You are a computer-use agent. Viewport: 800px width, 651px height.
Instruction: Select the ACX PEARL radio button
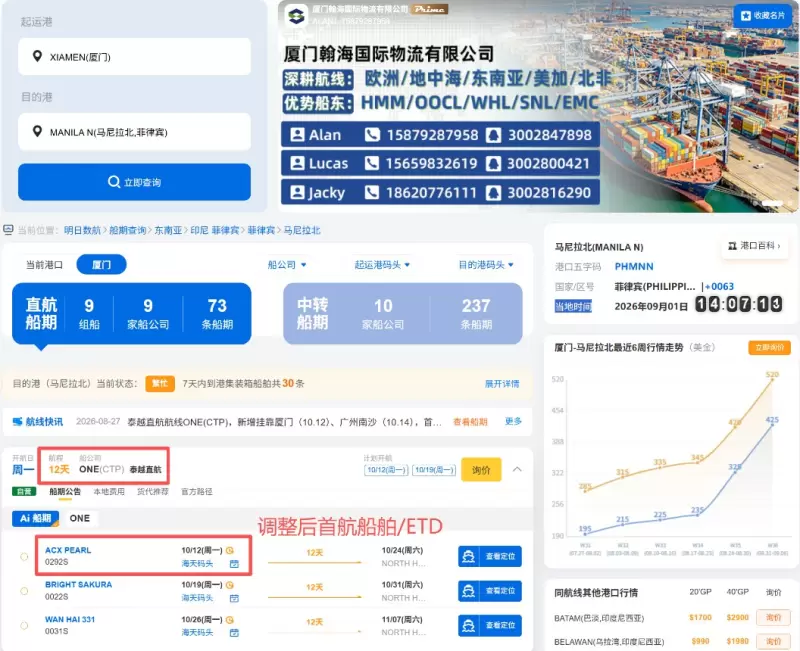point(24,557)
